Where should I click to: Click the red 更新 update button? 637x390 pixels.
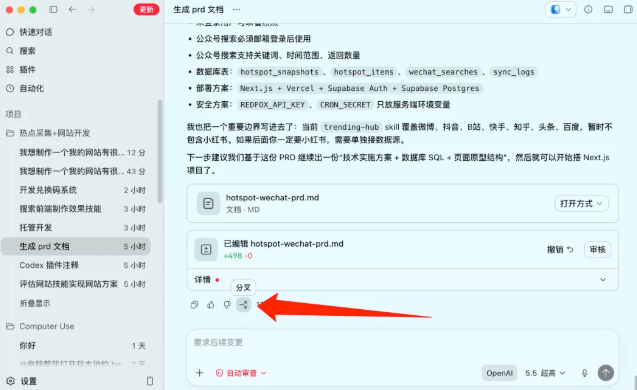(x=146, y=9)
